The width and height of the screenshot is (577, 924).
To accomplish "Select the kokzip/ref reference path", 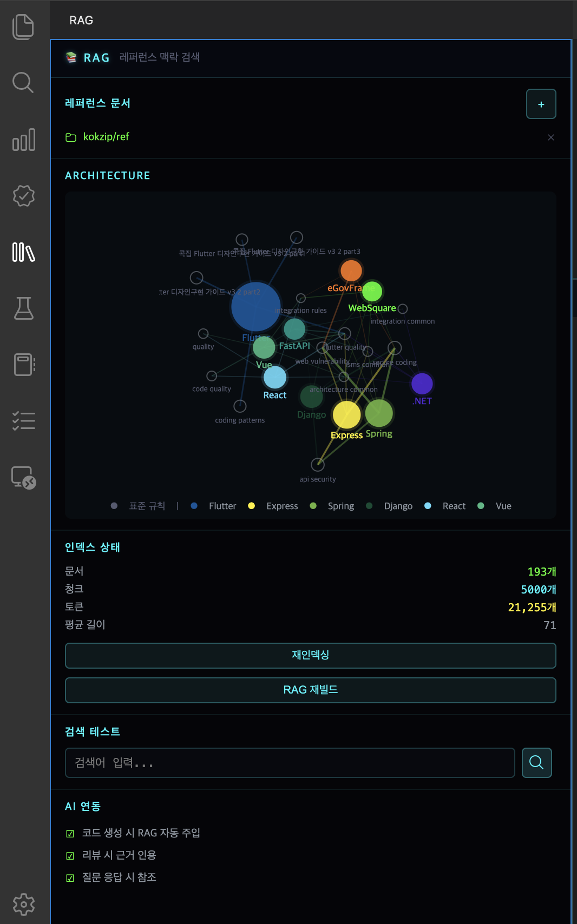I will 106,137.
